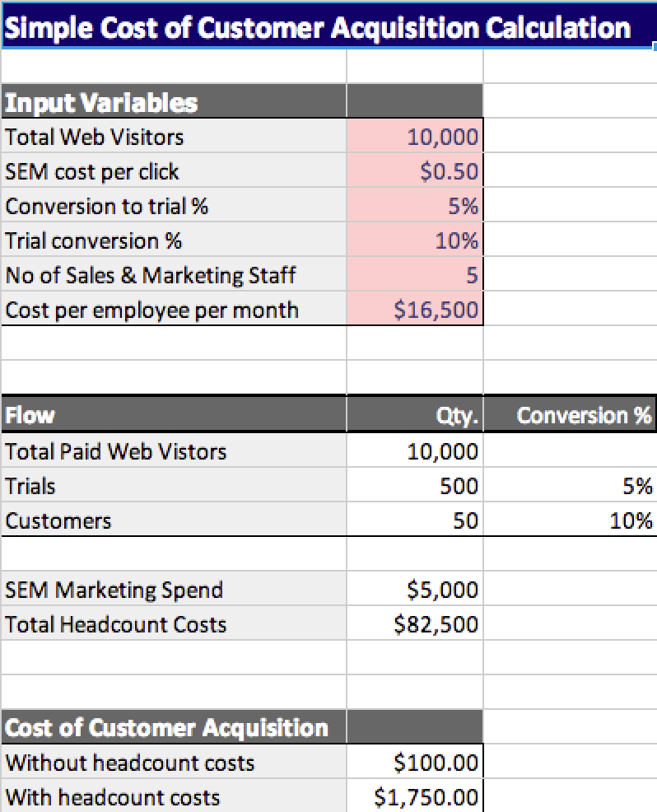Click the Trial conversion 10% input cell
The width and height of the screenshot is (657, 812).
(x=414, y=240)
